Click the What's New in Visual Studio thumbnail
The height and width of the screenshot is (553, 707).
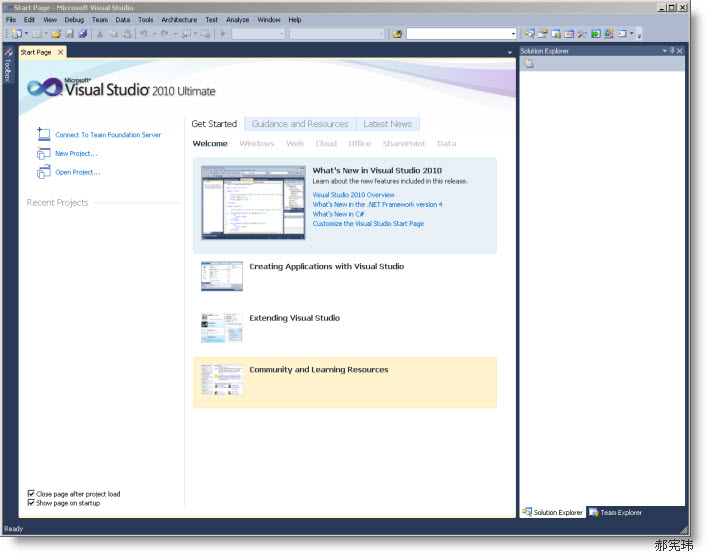tap(253, 203)
